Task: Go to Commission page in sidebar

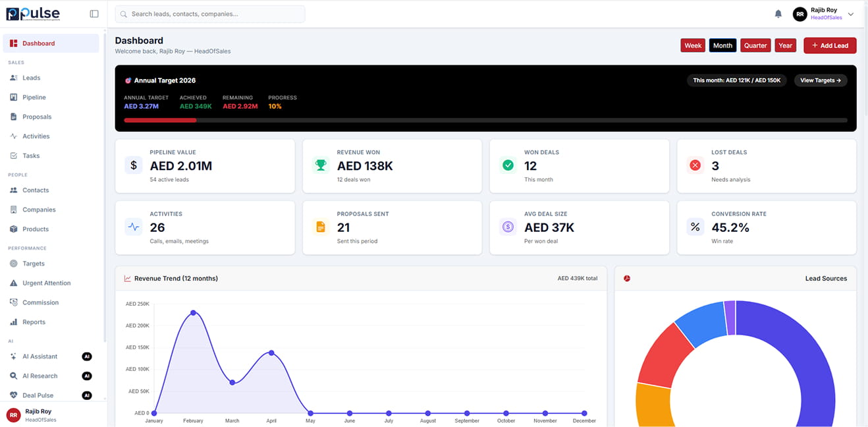Action: pos(40,302)
